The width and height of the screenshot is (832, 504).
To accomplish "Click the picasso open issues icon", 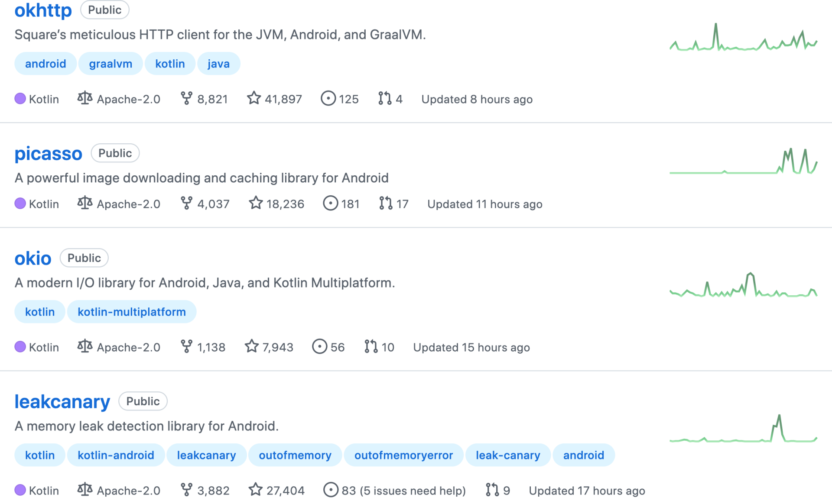I will pos(330,204).
